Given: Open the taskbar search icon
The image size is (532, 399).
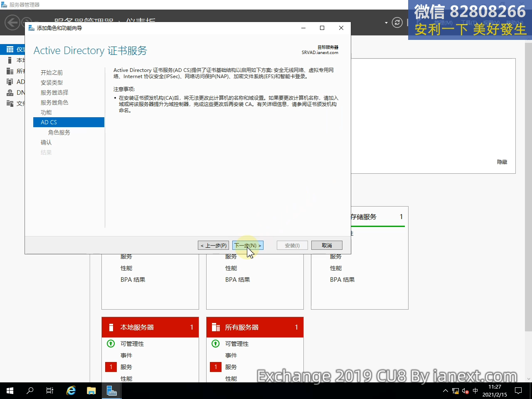Looking at the screenshot, I should tap(30, 391).
